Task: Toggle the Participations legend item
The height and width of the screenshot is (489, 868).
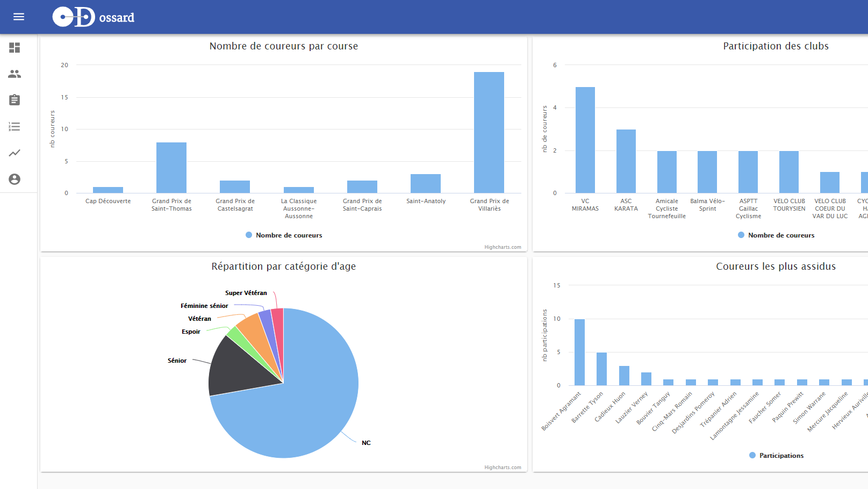Action: [776, 456]
